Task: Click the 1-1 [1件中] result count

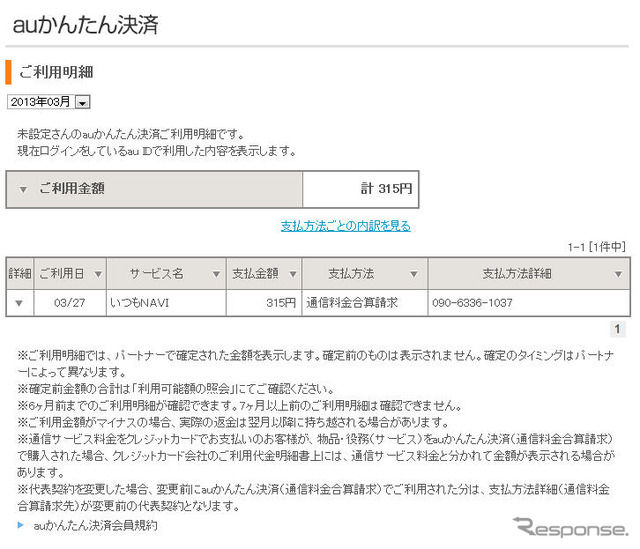Action: coord(596,247)
